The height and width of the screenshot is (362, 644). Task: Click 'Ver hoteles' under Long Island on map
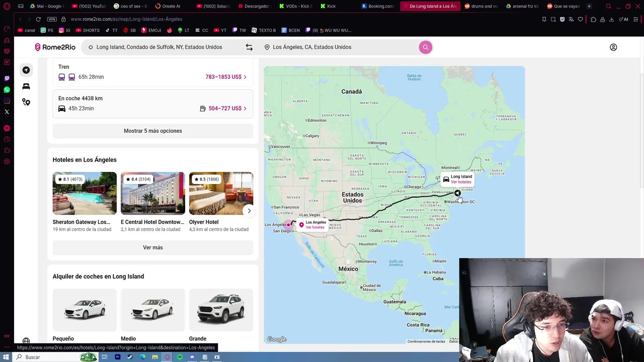pyautogui.click(x=461, y=182)
